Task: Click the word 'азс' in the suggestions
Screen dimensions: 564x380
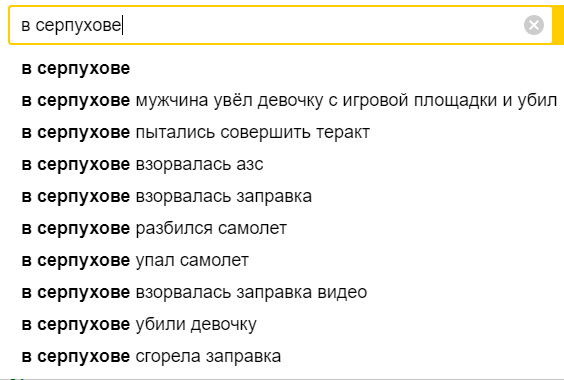Action: click(250, 165)
